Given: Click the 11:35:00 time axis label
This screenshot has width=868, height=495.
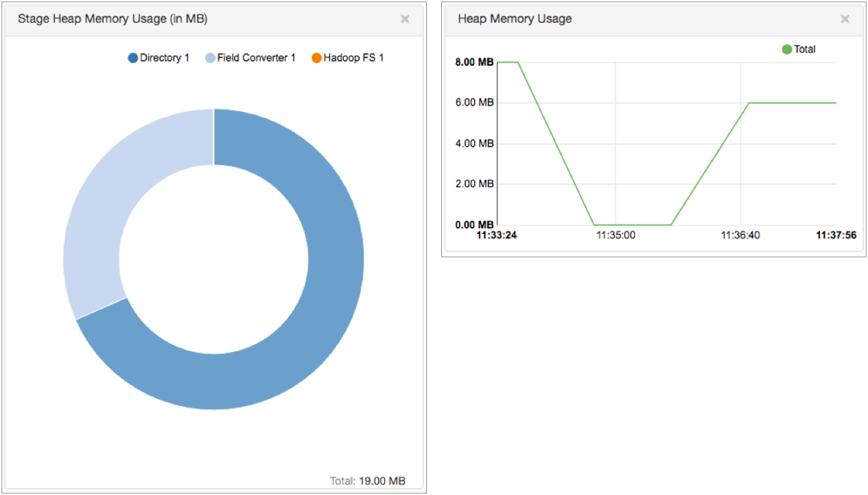Looking at the screenshot, I should (615, 235).
